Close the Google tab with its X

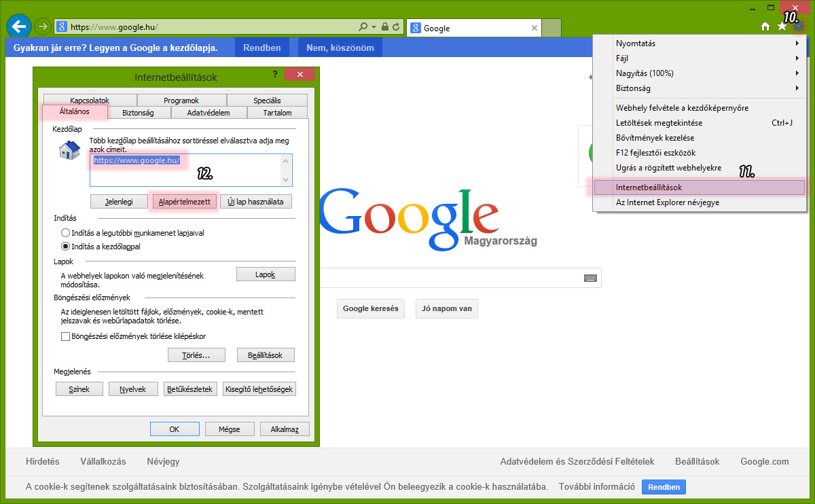click(535, 28)
